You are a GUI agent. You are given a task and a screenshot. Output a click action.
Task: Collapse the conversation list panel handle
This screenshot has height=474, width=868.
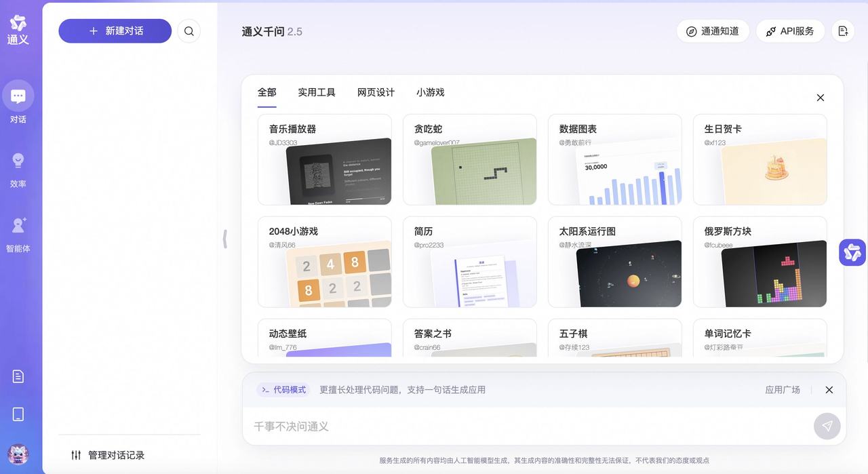click(x=225, y=239)
